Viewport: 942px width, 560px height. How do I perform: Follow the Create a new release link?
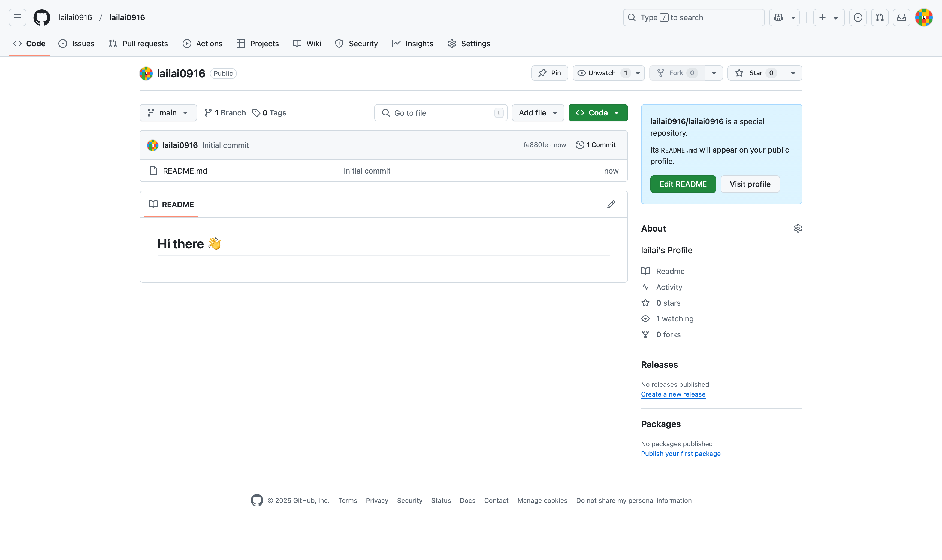(673, 394)
